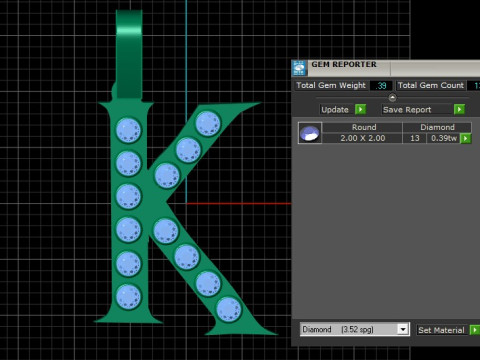
Task: Select the bottom gem on the K stem
Action: pyautogui.click(x=128, y=297)
